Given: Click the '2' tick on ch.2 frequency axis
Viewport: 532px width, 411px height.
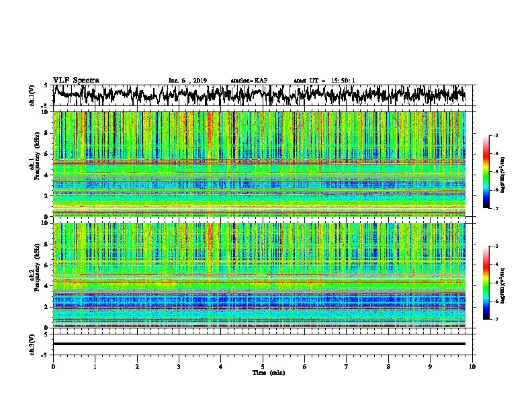Looking at the screenshot, I should 48,307.
